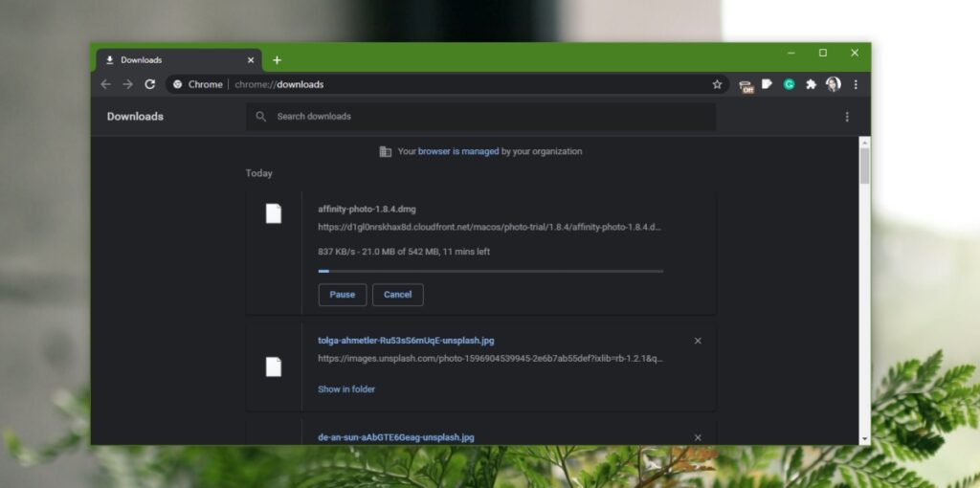Click the affinity-photo-1.8.4.dmg file name
This screenshot has height=488, width=980.
coord(367,210)
